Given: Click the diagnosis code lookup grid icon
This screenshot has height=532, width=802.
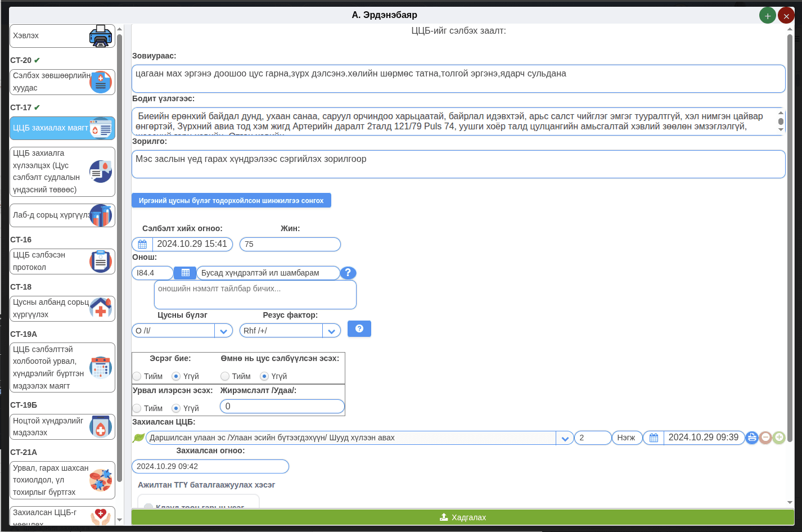Looking at the screenshot, I should pyautogui.click(x=185, y=273).
